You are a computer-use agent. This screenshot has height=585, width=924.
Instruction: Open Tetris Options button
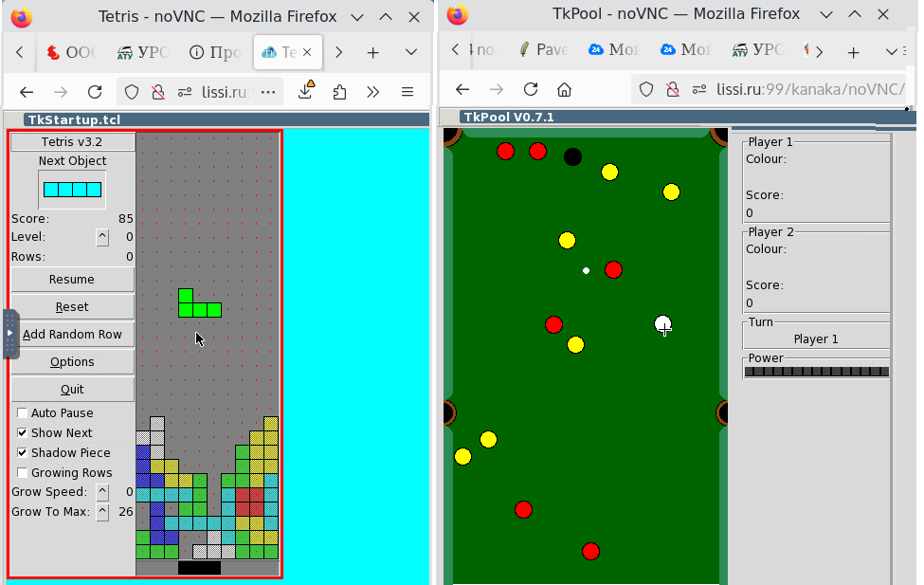tap(72, 362)
